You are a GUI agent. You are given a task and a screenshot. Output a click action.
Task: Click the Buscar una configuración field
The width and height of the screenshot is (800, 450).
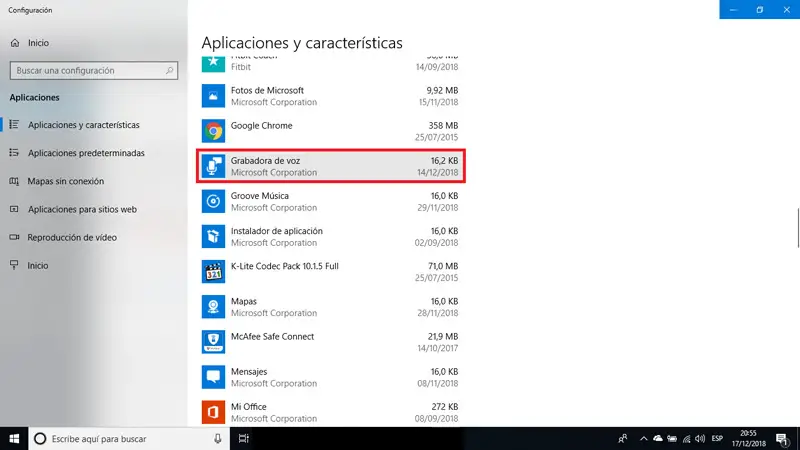[94, 70]
